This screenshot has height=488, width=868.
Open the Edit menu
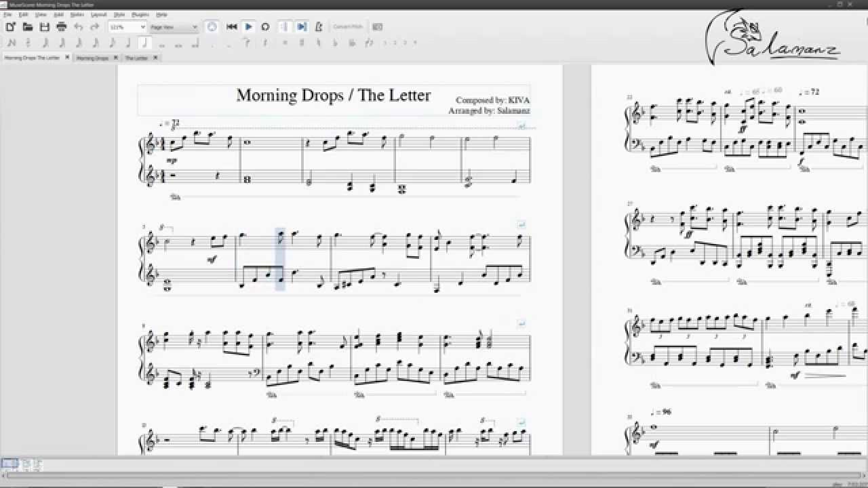[x=22, y=14]
